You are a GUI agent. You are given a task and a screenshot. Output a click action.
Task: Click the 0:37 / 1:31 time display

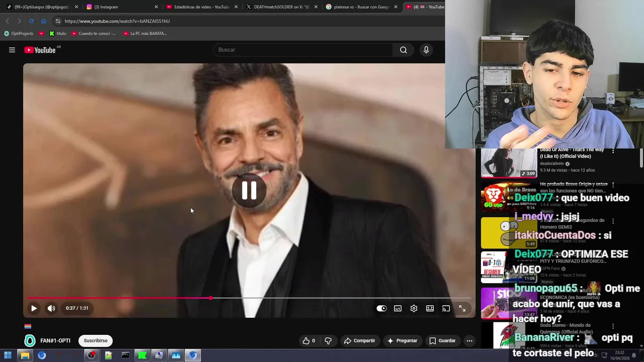pyautogui.click(x=77, y=308)
